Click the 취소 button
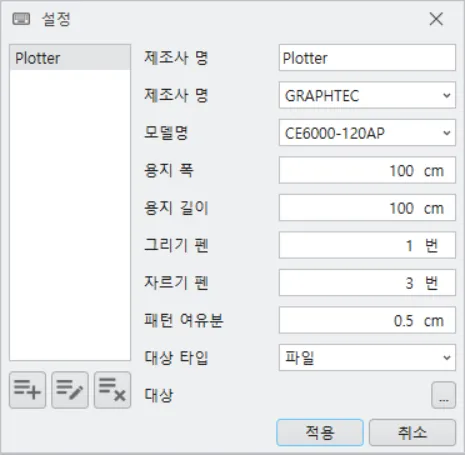Screen dimensions: 465x455 pyautogui.click(x=412, y=433)
